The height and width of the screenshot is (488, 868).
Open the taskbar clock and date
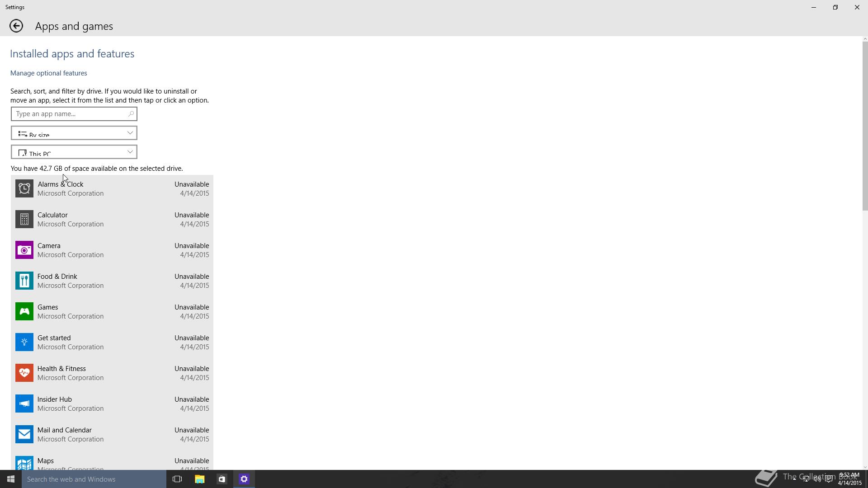849,479
